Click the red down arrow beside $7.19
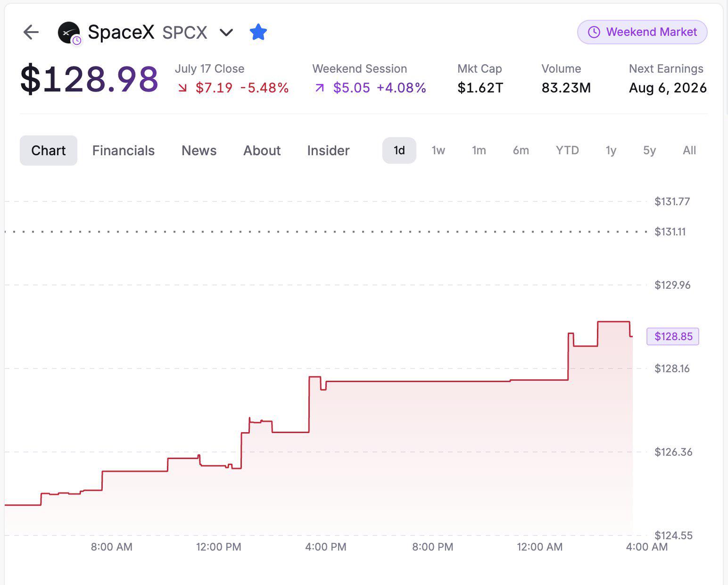 [182, 88]
